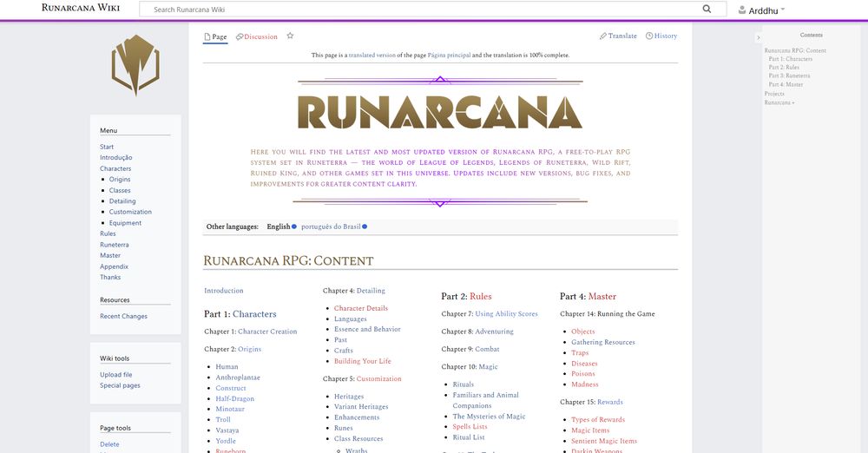Open the Yordle origin link
This screenshot has height=453, width=868.
(x=226, y=442)
